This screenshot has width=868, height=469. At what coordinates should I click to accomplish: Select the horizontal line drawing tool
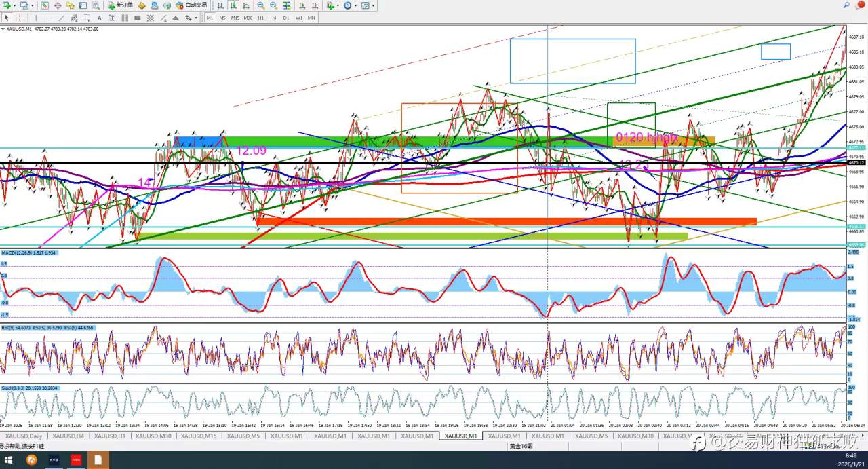(x=48, y=18)
